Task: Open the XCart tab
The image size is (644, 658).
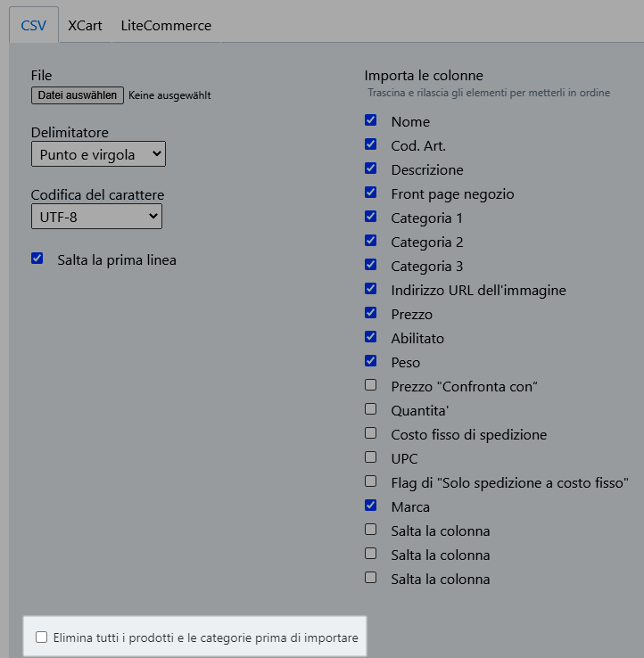Action: [85, 25]
